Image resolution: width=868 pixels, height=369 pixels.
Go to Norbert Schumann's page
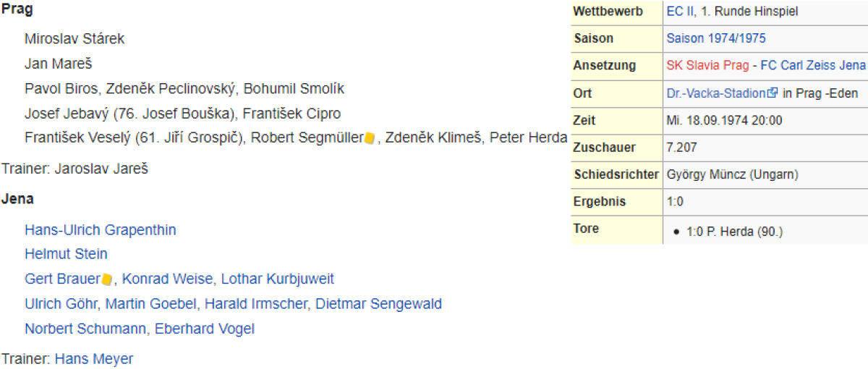[x=86, y=328]
